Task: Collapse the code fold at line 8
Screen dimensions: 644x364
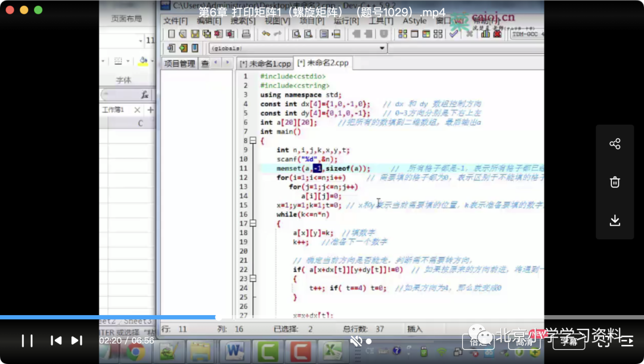Action: coord(253,140)
